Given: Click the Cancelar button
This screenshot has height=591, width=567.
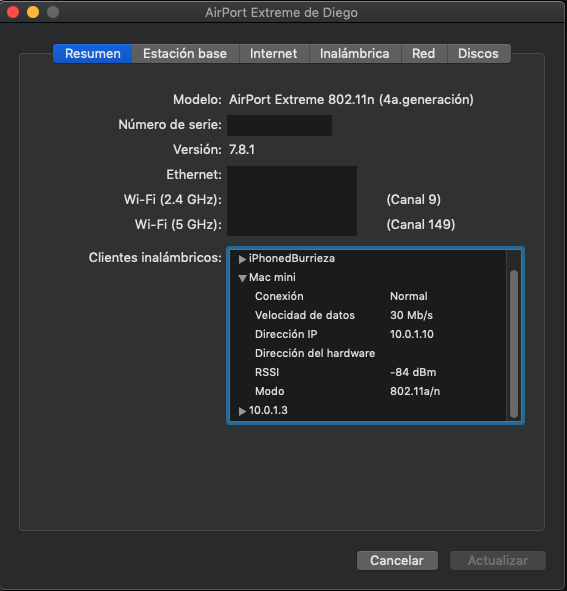Looking at the screenshot, I should [397, 560].
